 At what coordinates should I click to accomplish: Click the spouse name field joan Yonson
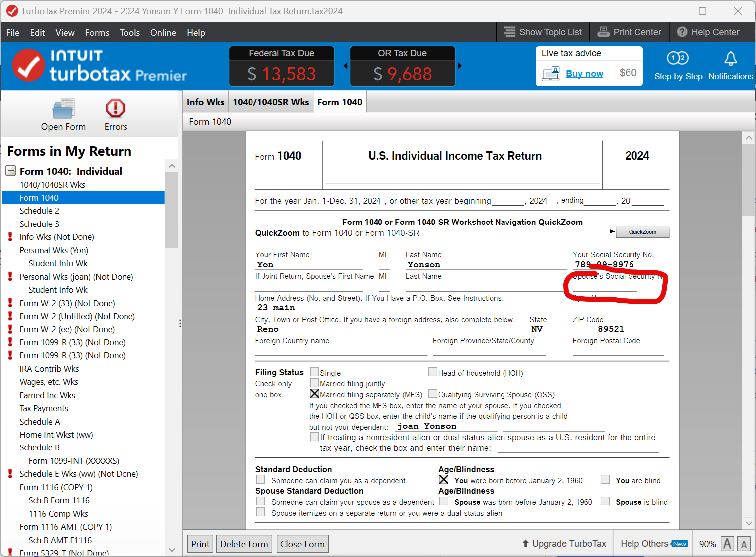(446, 426)
